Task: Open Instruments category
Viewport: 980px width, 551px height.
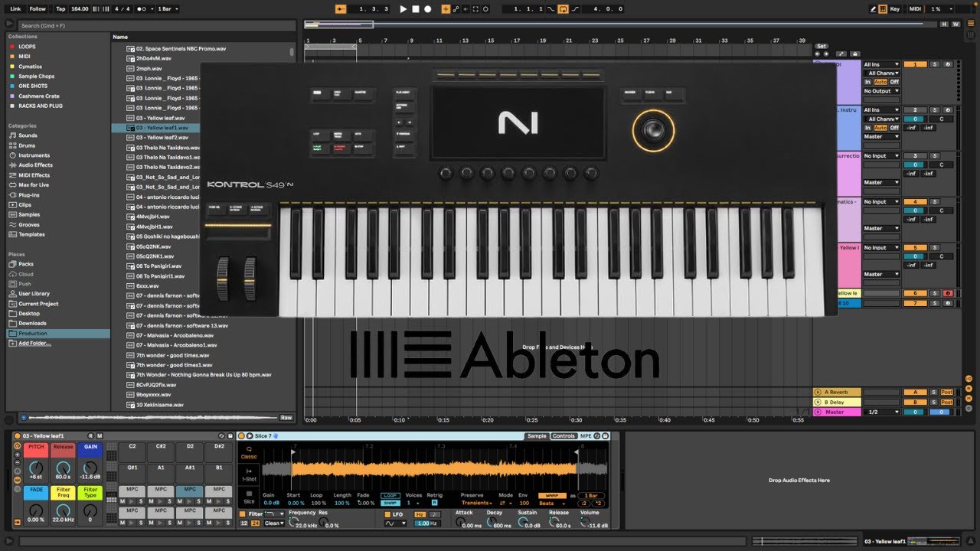Action: (34, 155)
